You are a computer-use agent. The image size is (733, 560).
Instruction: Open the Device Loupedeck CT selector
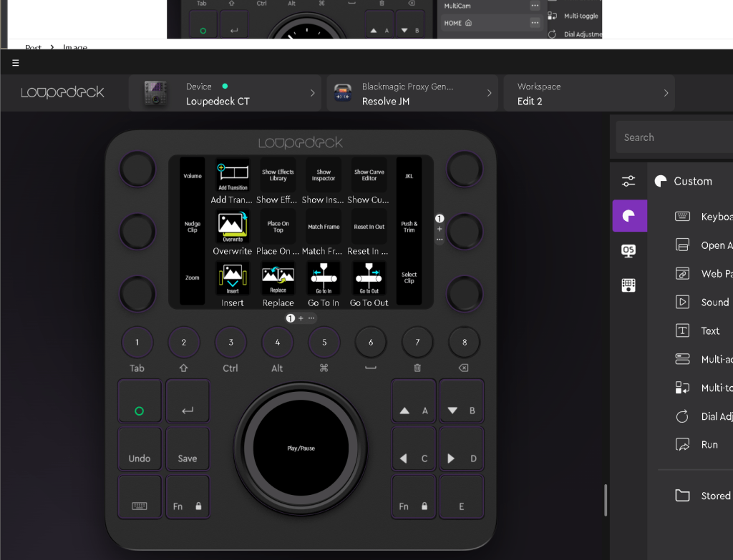click(x=225, y=93)
